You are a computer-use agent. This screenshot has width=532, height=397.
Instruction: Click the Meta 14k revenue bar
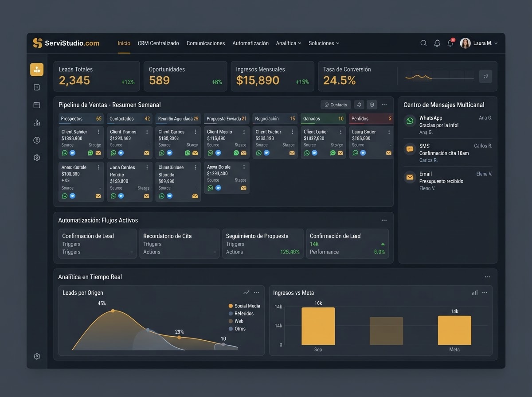(454, 330)
